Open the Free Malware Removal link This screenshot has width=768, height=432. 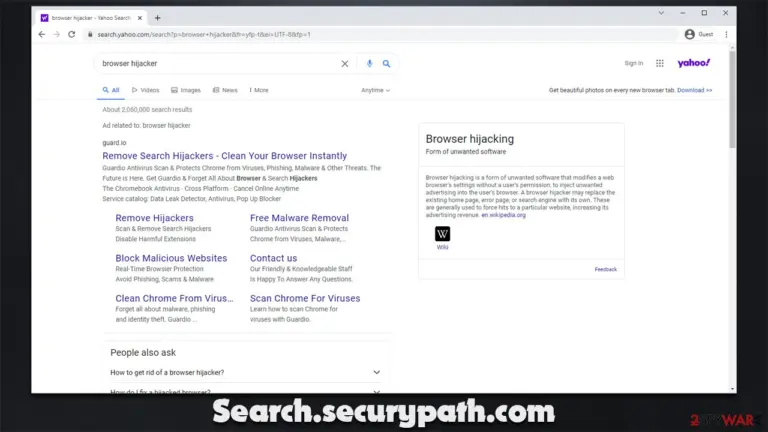[299, 218]
